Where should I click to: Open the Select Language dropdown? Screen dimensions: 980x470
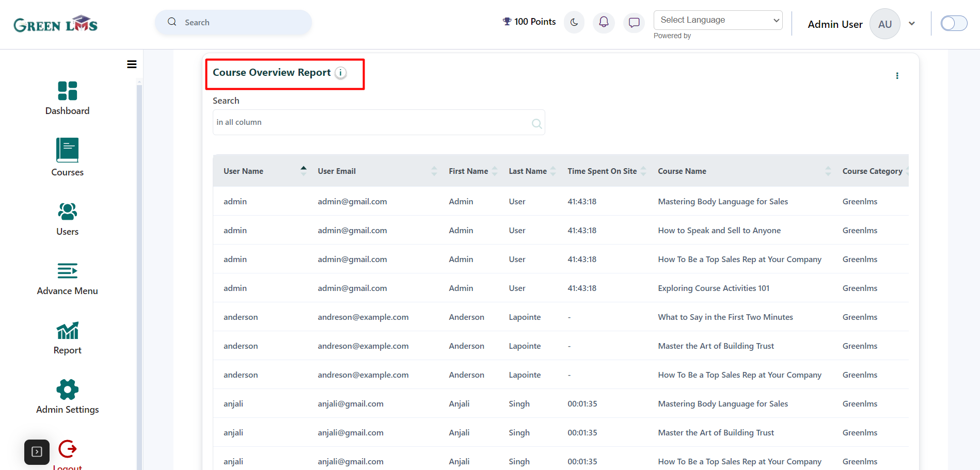[x=718, y=20]
